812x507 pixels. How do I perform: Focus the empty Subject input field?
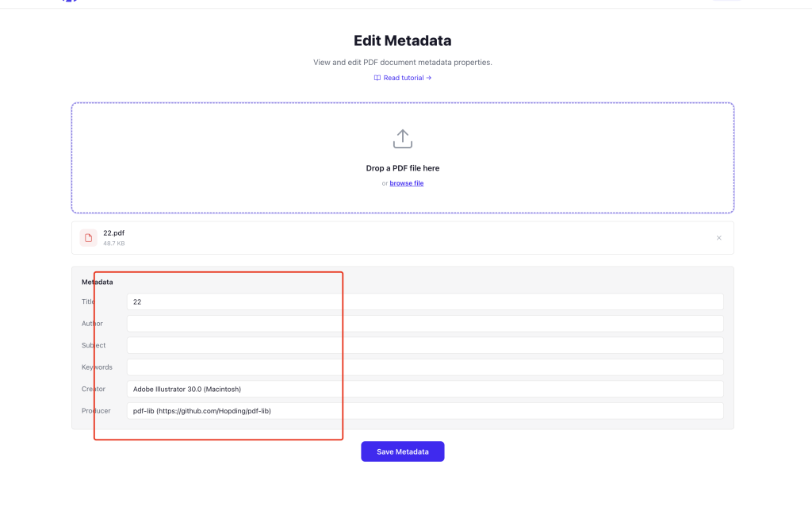(x=425, y=345)
